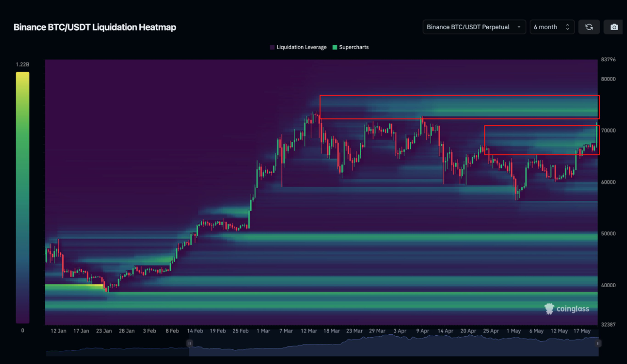Hide Supercharts by clicking its legend label
Image resolution: width=627 pixels, height=364 pixels.
tap(353, 47)
